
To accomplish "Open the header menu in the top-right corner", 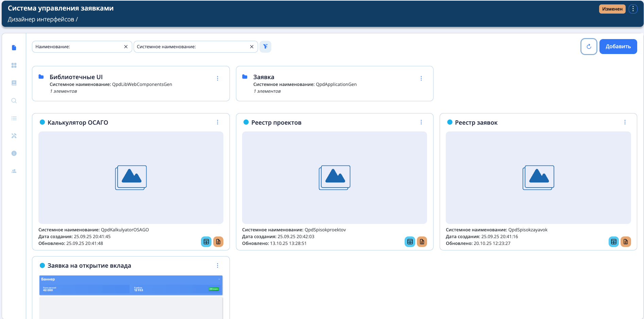I will tap(633, 9).
